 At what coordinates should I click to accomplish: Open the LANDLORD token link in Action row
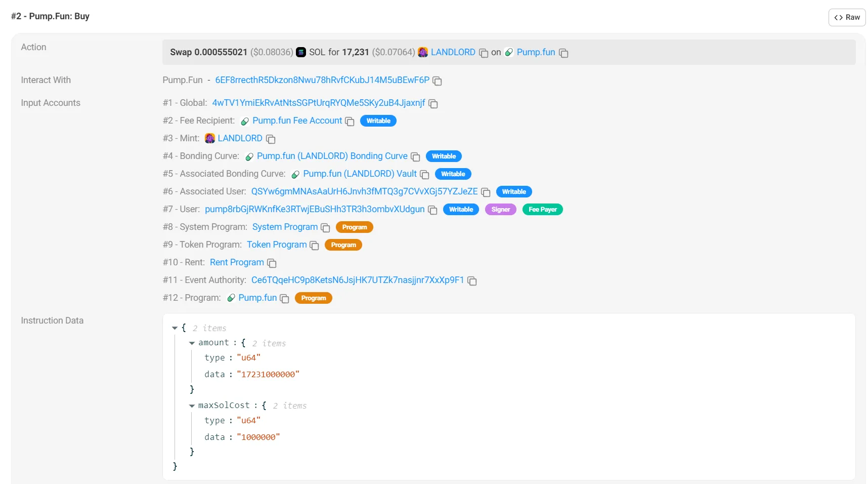tap(453, 52)
